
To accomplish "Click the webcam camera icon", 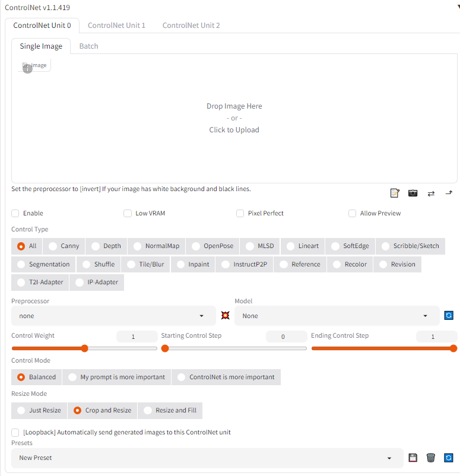I will tap(413, 193).
